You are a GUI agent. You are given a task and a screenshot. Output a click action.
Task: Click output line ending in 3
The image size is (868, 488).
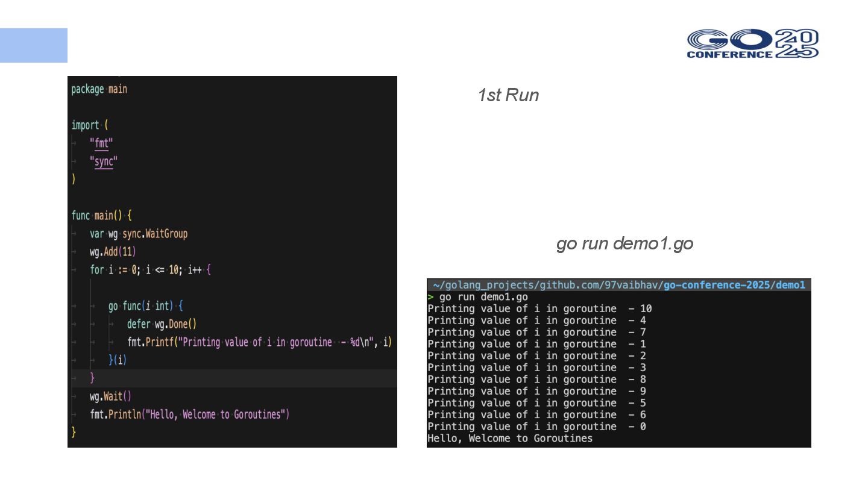(x=537, y=368)
